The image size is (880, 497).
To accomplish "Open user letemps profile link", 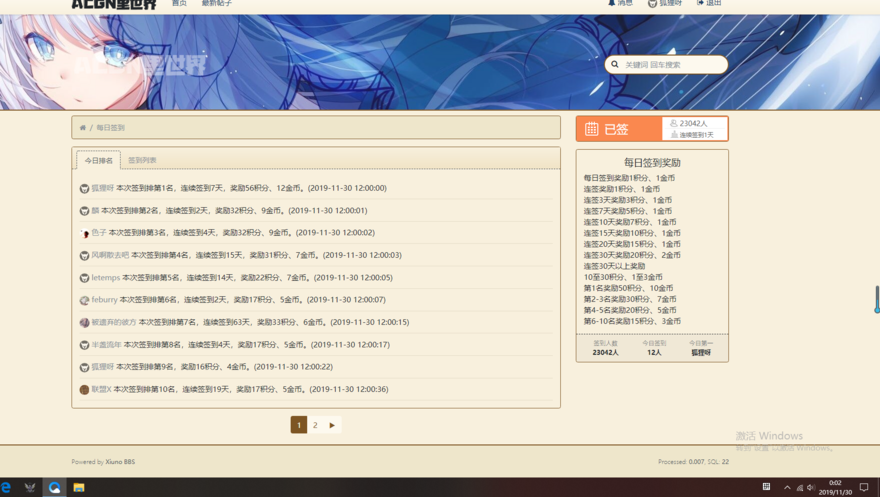I will [x=106, y=278].
